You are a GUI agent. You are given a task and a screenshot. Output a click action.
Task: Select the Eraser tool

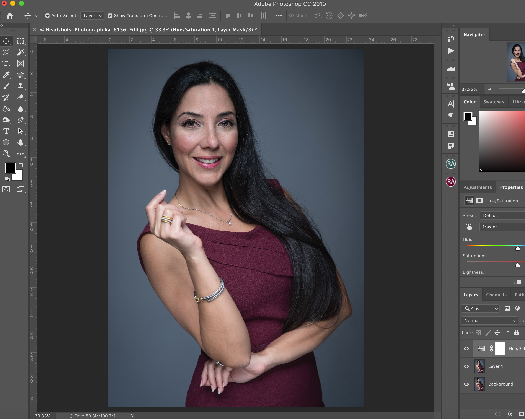(x=20, y=98)
